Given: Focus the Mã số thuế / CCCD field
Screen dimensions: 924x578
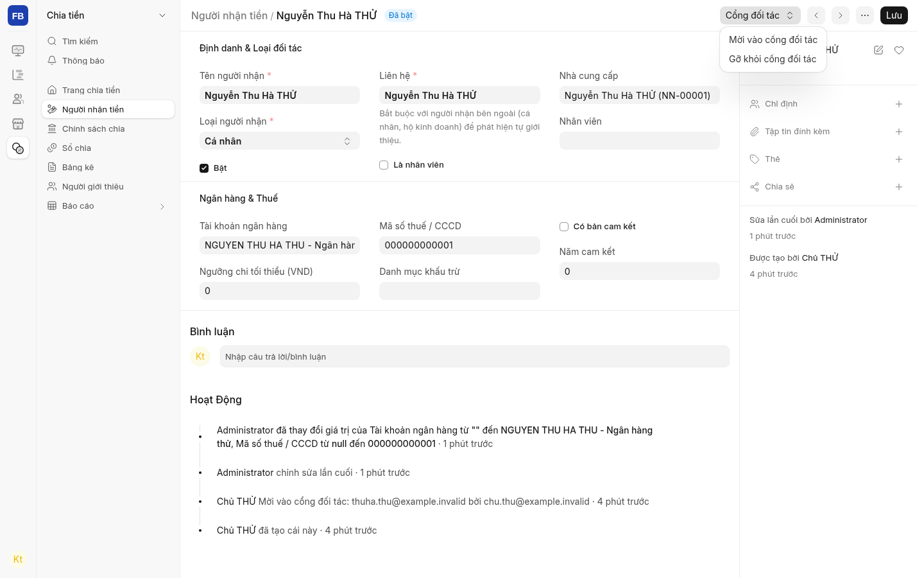Looking at the screenshot, I should pos(459,245).
